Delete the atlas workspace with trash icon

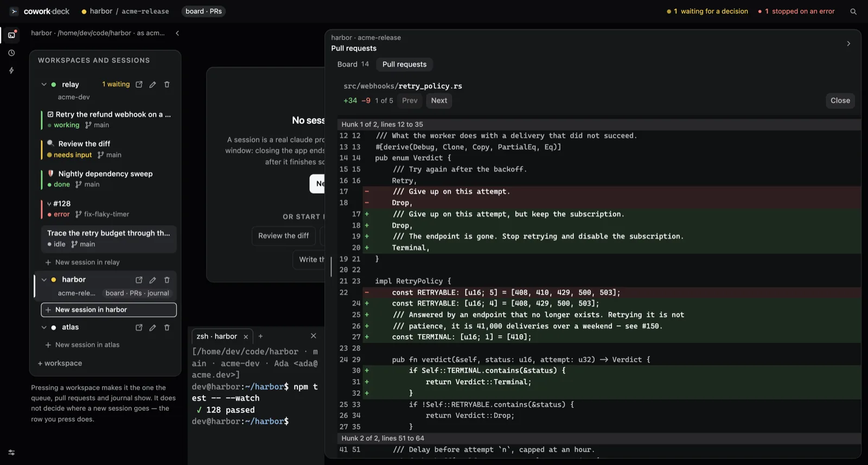point(167,328)
